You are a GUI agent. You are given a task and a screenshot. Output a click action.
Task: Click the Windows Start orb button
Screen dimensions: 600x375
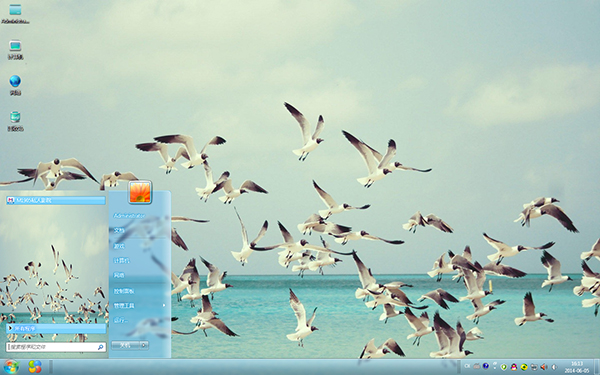pyautogui.click(x=11, y=367)
